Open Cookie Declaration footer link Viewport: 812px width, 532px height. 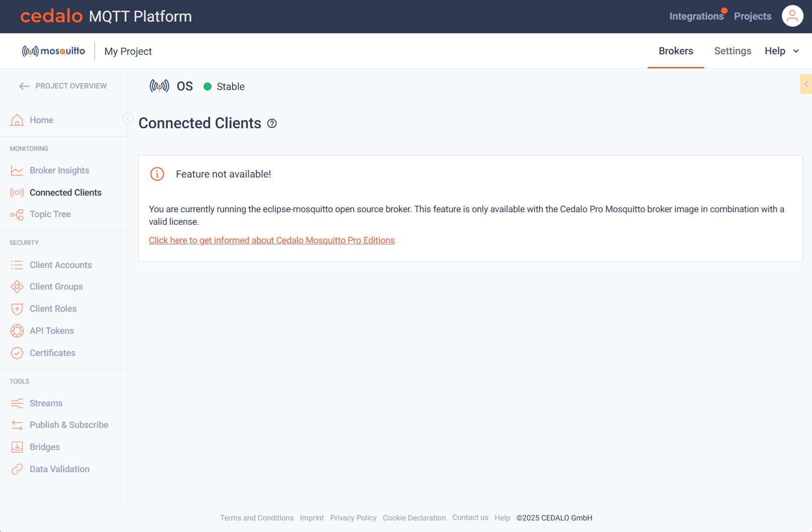(414, 518)
